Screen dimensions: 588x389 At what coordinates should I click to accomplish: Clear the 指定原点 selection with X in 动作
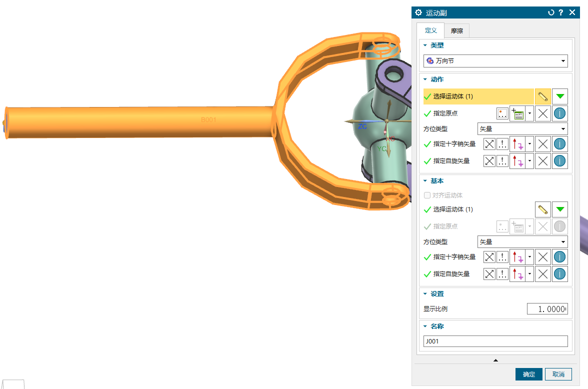pyautogui.click(x=542, y=113)
